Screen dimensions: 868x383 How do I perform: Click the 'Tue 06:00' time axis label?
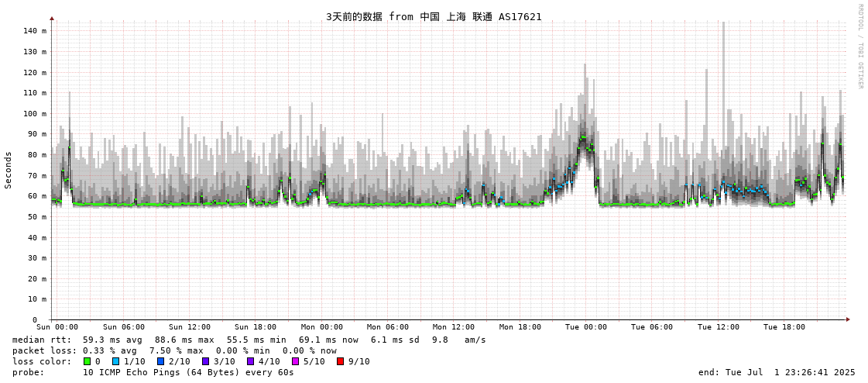click(x=652, y=327)
